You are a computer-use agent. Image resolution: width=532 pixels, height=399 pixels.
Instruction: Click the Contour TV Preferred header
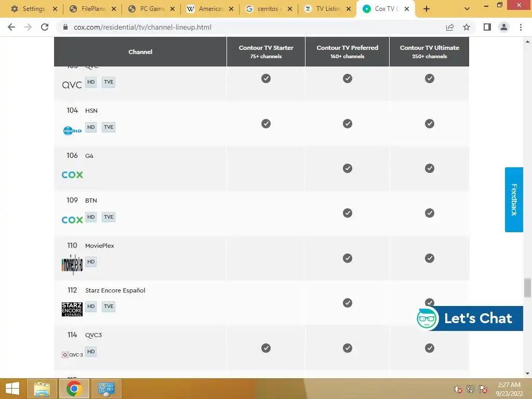click(x=348, y=51)
